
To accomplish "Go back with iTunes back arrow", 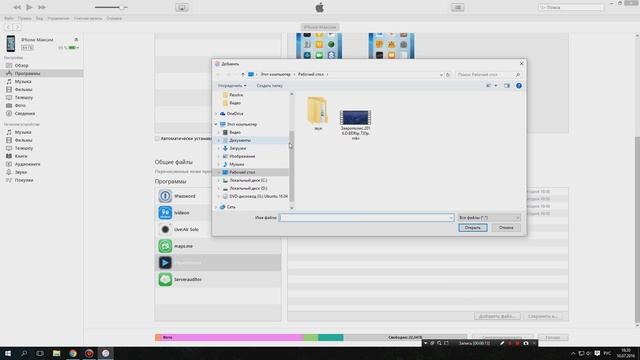I will tap(8, 27).
